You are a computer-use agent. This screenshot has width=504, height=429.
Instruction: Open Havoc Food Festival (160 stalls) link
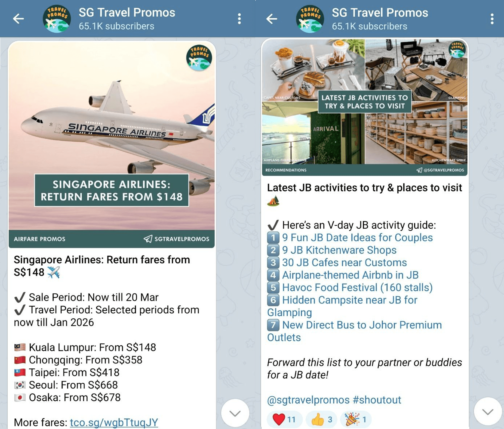coord(357,288)
